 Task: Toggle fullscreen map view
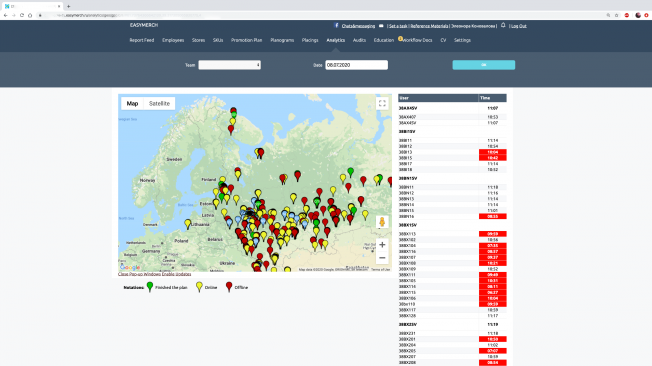pos(382,103)
